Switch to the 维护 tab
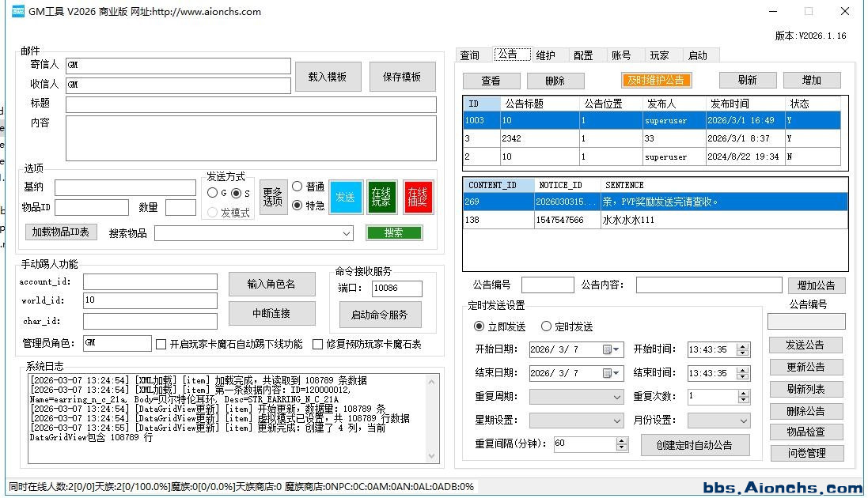Screen dimensions: 868x498 click(x=545, y=55)
